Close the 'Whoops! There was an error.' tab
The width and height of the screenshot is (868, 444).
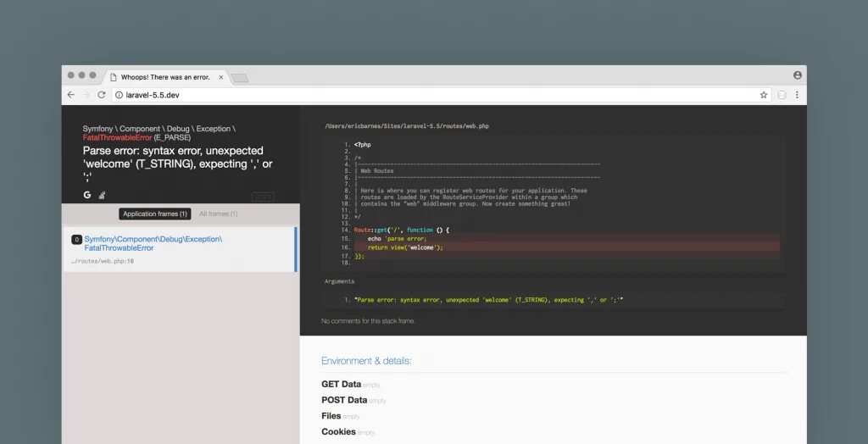[x=221, y=77]
